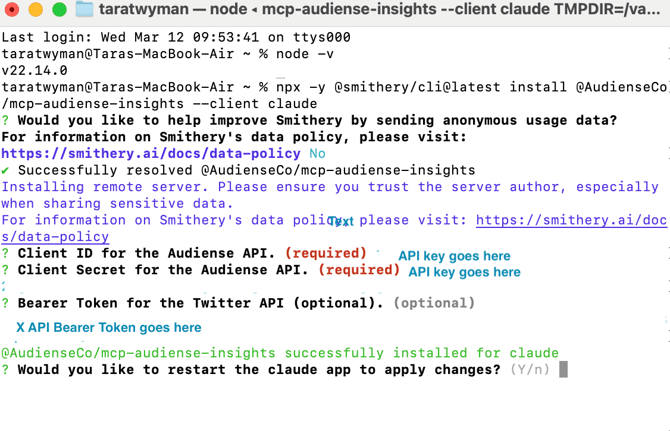The width and height of the screenshot is (670, 431).
Task: Click the underlined s/data-policy link continuation
Action: pos(55,237)
